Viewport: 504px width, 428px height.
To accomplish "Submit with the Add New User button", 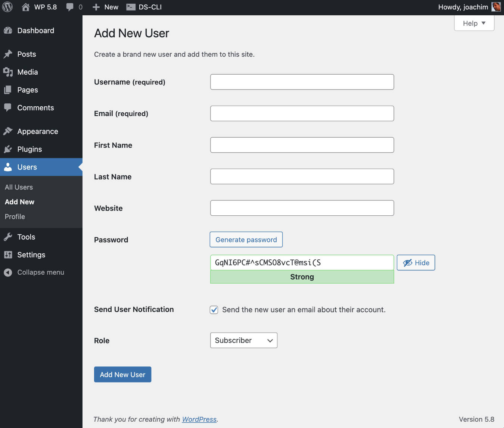I will (122, 374).
